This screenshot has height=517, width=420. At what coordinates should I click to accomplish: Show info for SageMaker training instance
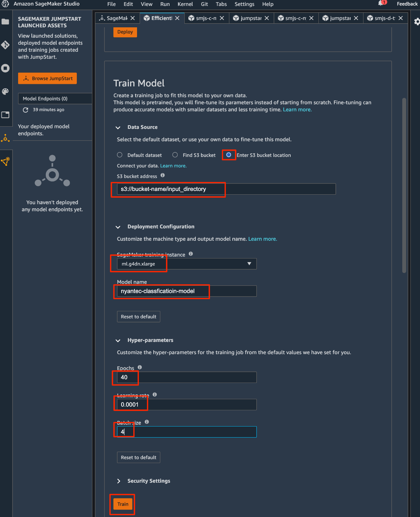191,254
